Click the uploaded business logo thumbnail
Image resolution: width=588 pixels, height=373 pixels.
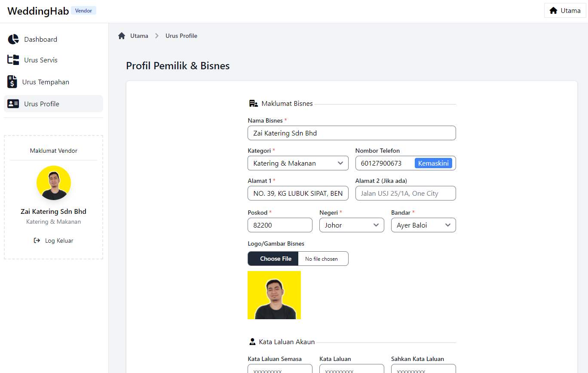274,295
